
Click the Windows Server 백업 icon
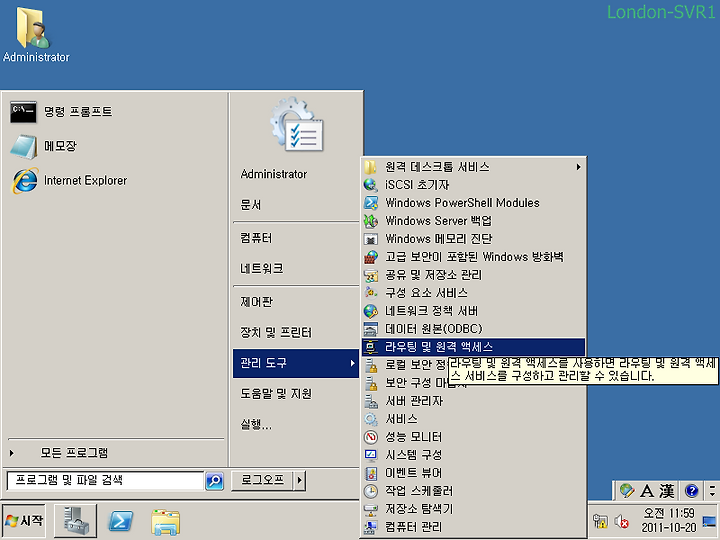(371, 221)
